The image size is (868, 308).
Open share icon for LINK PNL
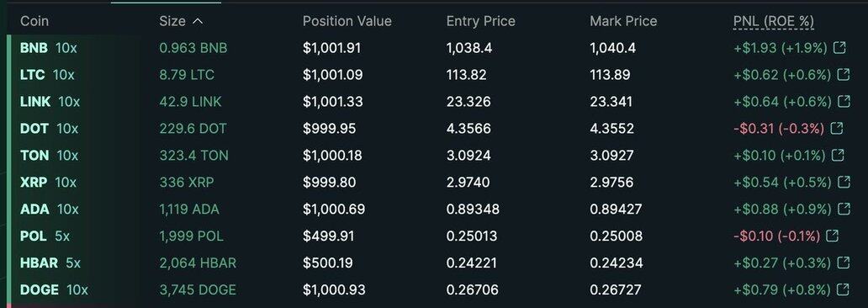click(x=844, y=101)
